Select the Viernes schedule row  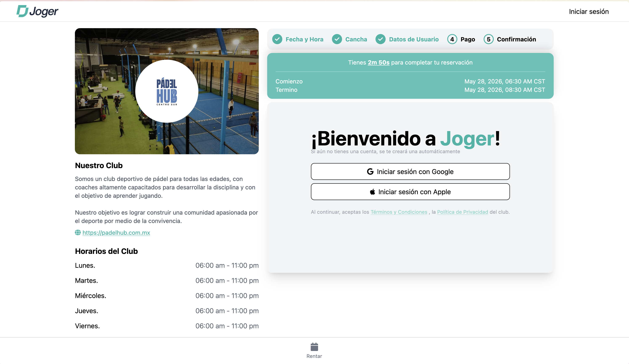point(167,326)
